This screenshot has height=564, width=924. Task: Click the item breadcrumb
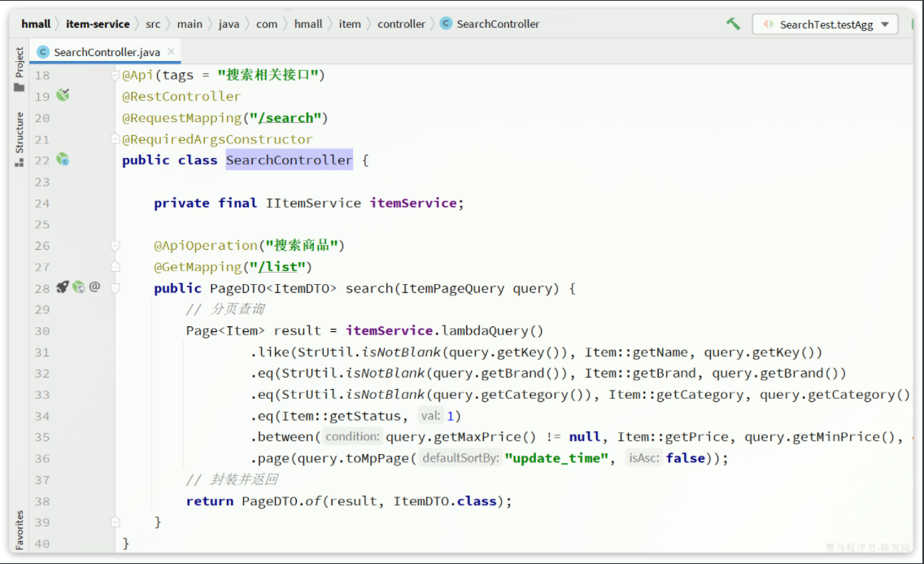[x=350, y=24]
